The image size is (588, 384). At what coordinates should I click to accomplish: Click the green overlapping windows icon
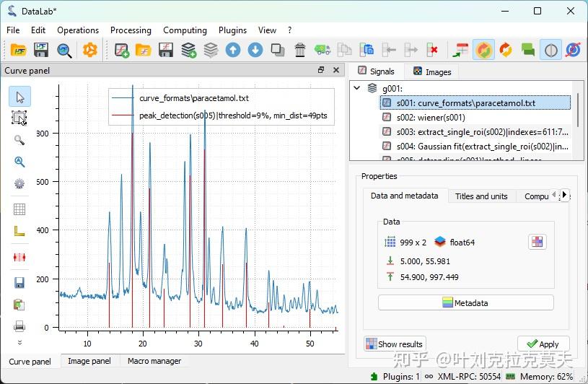click(528, 50)
